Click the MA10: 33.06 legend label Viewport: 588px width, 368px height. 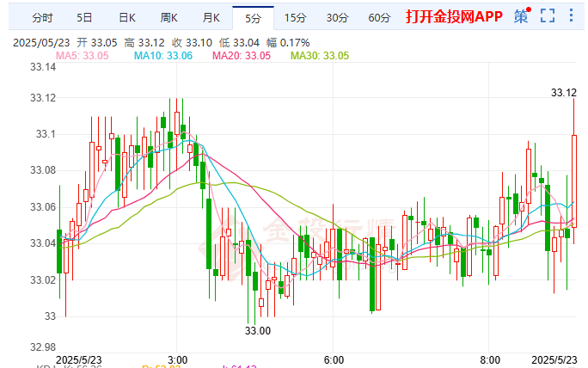point(163,56)
